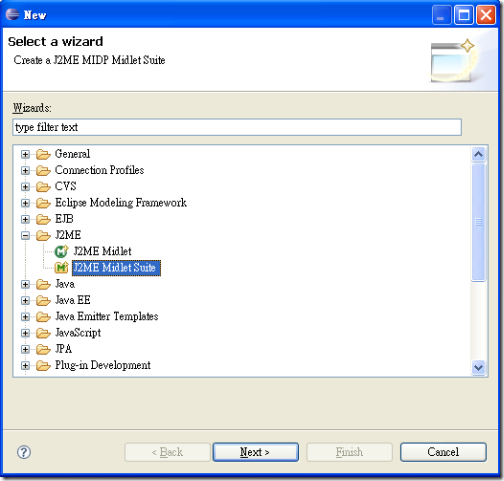Expand the Connection Profiles category
Viewport: 504px width, 481px height.
tap(25, 170)
